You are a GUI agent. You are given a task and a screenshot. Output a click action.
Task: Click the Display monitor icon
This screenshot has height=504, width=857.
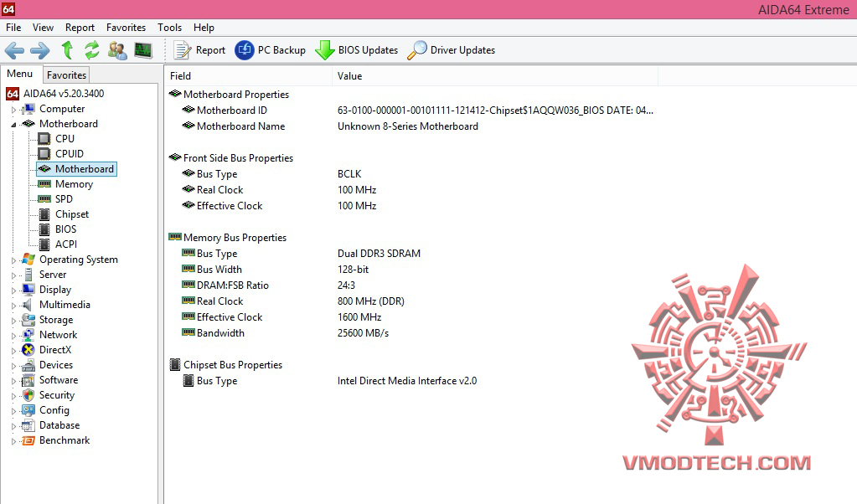tap(28, 290)
